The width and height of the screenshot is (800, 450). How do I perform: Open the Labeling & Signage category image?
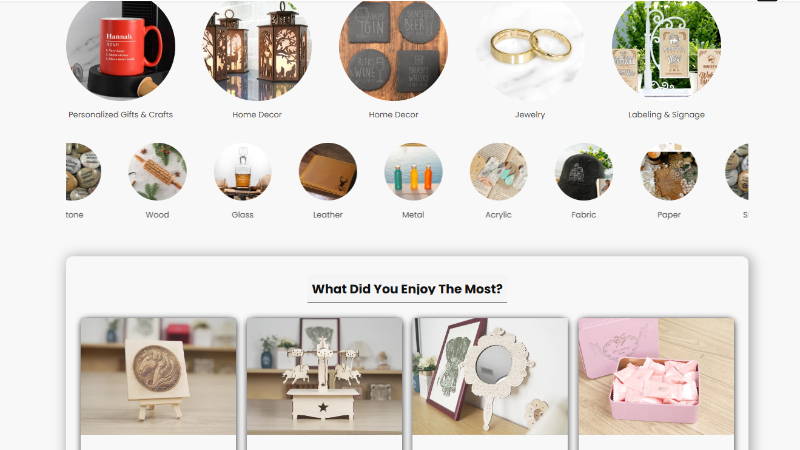pyautogui.click(x=666, y=49)
